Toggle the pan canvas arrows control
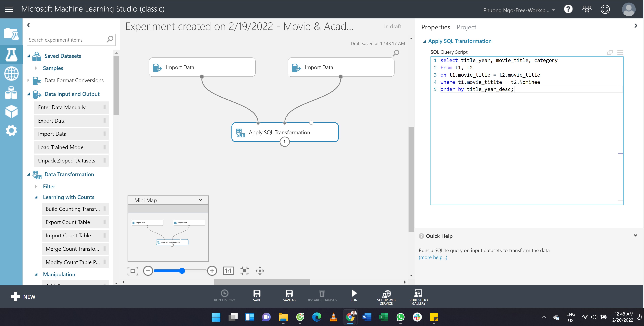 pos(260,271)
